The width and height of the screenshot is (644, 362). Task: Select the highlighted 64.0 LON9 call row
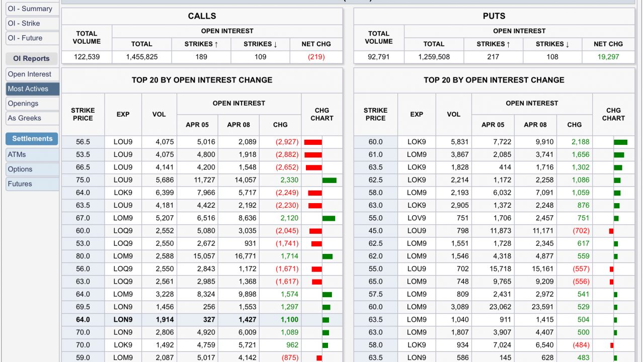click(201, 319)
